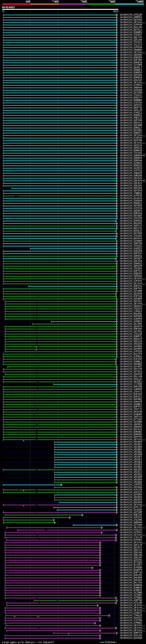Viewport: 146px width, 644px height.
Task: Select hit UniRef100_A5X8F7
Action: tap(131, 457)
